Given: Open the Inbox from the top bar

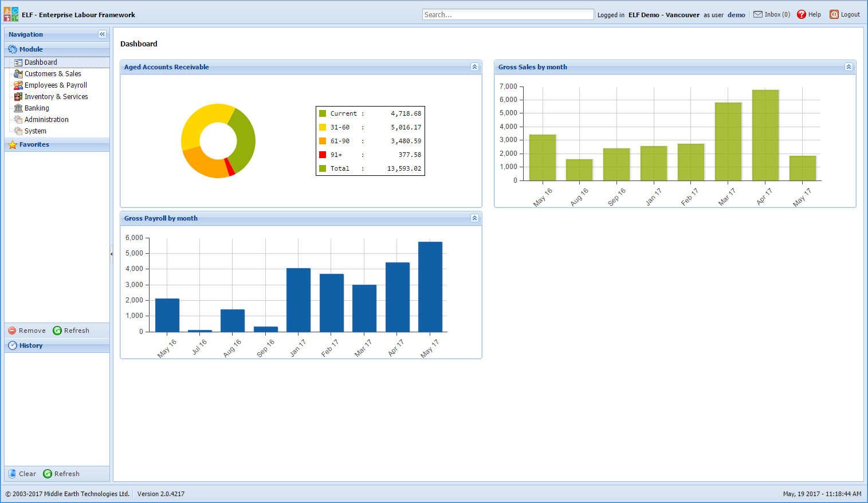Looking at the screenshot, I should point(771,14).
